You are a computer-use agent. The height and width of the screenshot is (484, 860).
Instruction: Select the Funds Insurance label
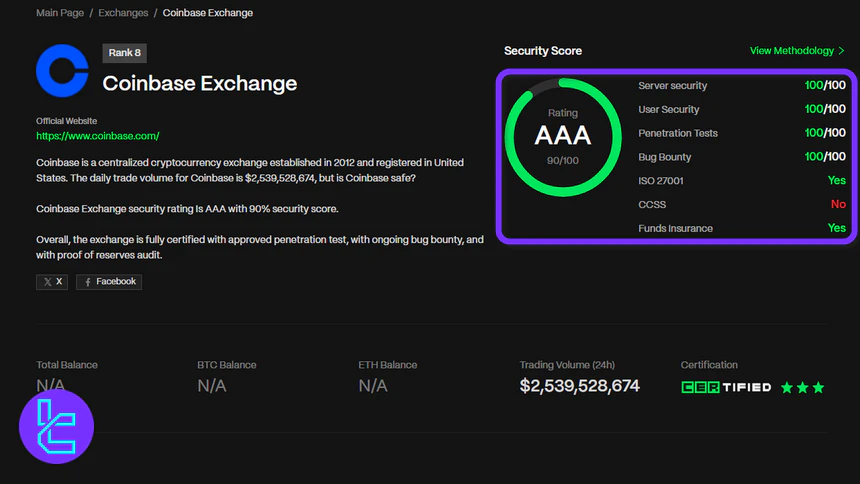click(675, 228)
